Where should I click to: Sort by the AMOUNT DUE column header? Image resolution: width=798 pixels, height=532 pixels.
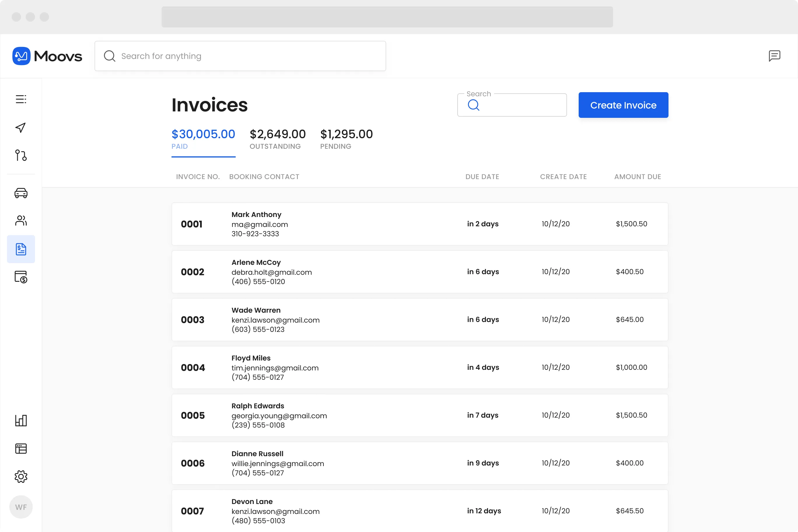point(638,177)
